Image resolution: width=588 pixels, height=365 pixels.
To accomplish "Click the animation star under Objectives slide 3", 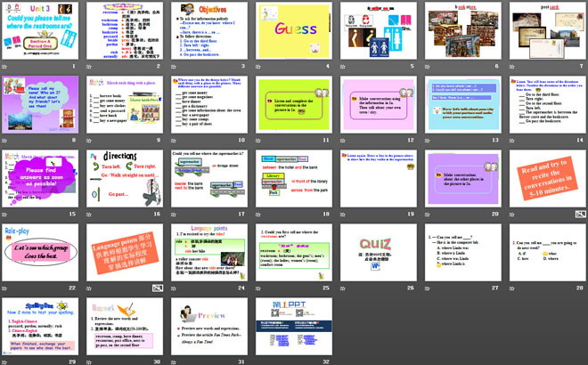I will click(175, 65).
